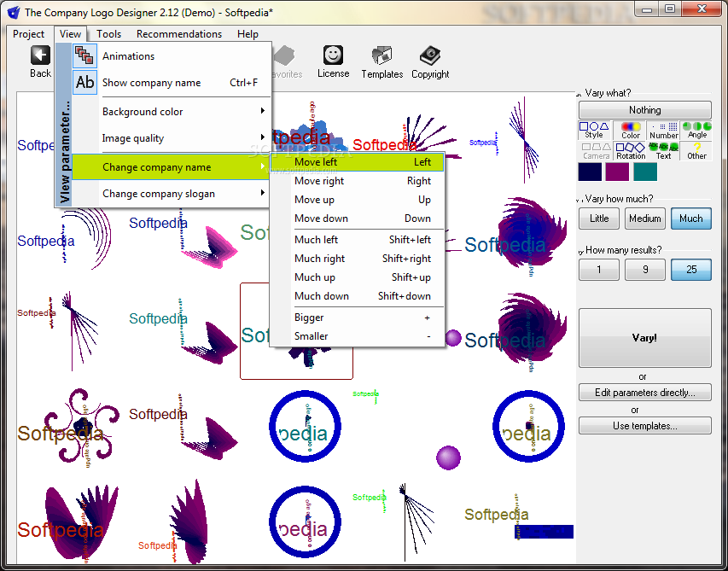This screenshot has height=571, width=728.
Task: Select the Style variation icon
Action: coord(594,130)
